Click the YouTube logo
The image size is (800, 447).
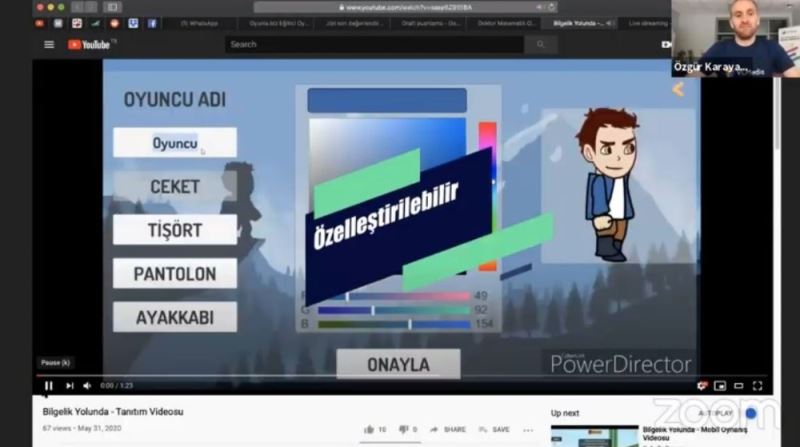92,44
